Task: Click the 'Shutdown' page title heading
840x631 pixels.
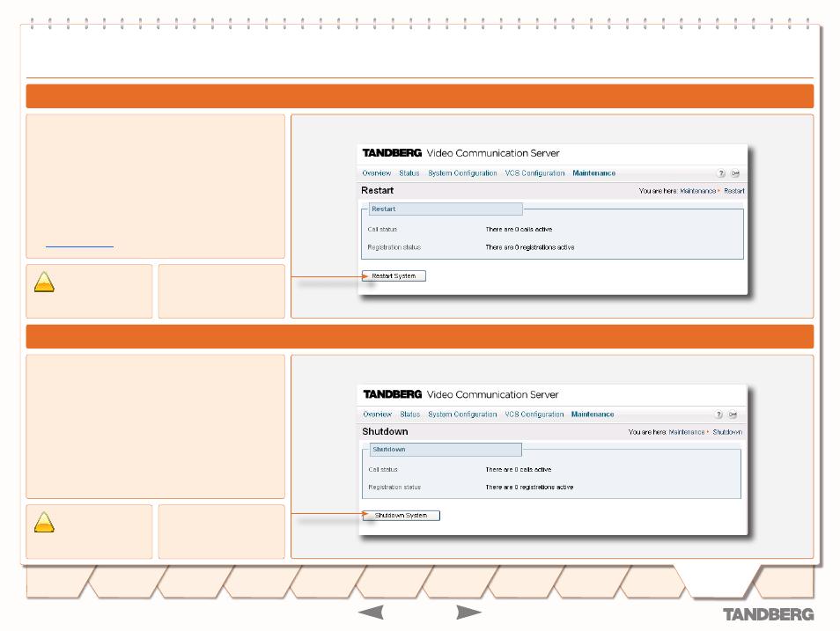Action: coord(385,432)
